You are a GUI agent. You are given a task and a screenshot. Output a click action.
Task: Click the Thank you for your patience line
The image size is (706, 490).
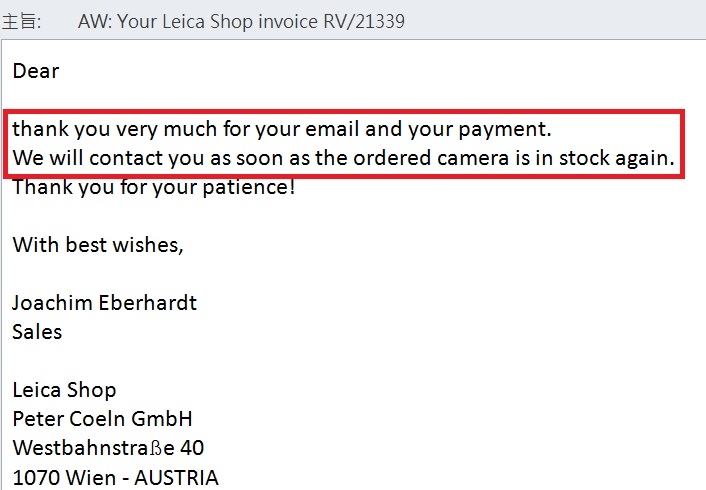[x=154, y=187]
